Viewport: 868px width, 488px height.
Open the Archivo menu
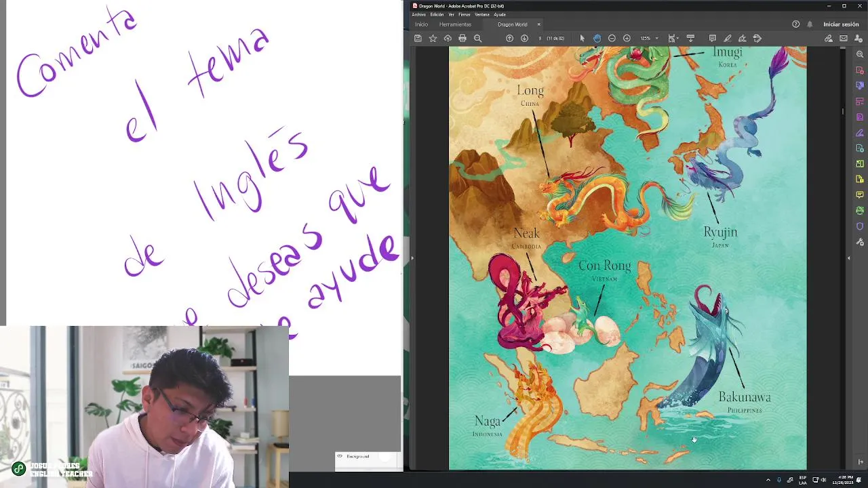point(419,14)
